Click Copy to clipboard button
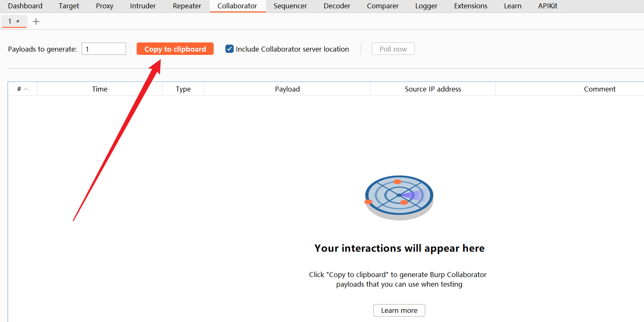 point(175,49)
